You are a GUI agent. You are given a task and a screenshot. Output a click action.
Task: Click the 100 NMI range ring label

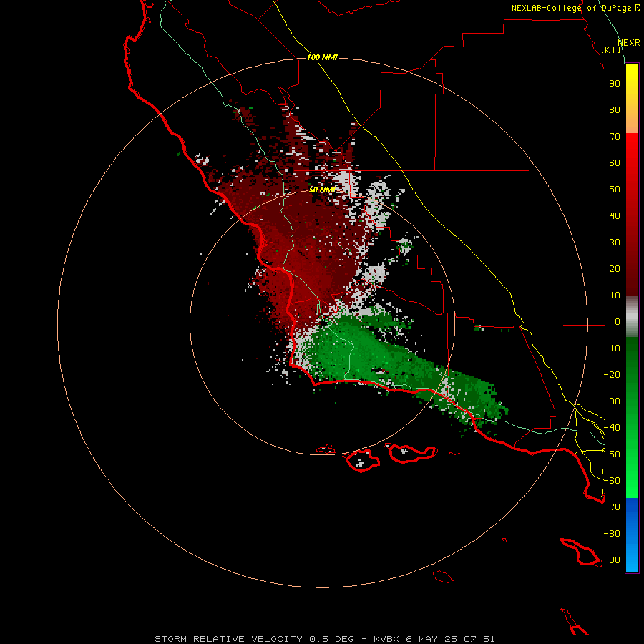(321, 57)
